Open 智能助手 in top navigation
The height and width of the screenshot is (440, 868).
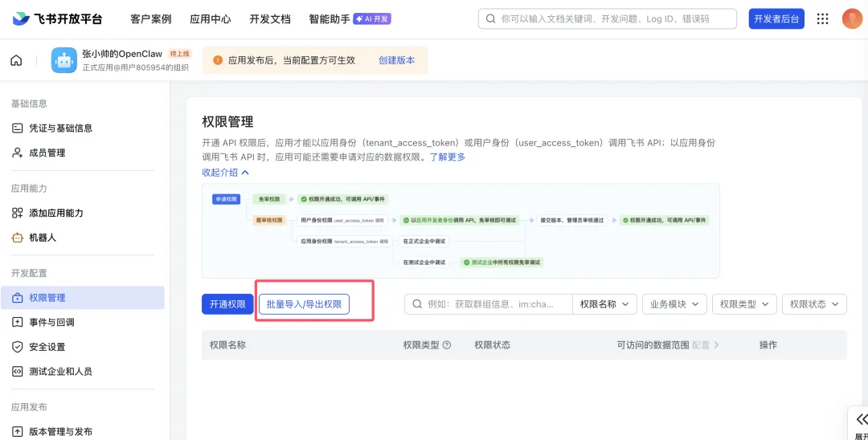pos(330,18)
